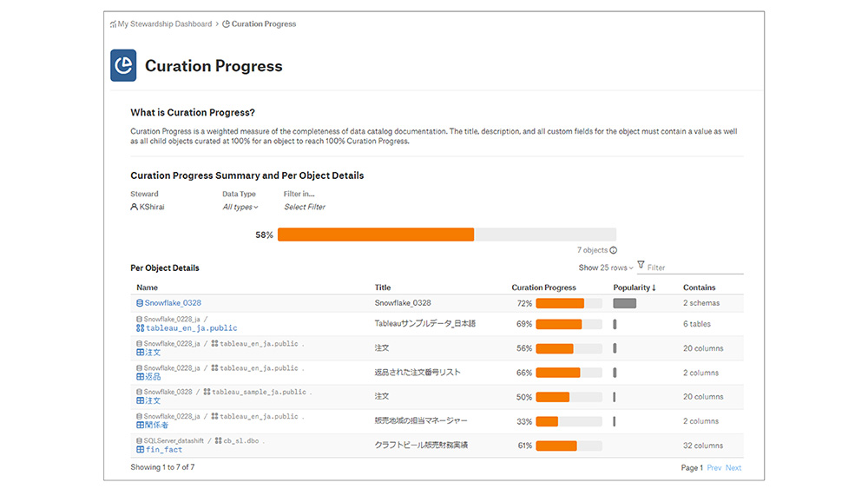The image size is (868, 489).
Task: Go to the Prev page
Action: tap(714, 468)
